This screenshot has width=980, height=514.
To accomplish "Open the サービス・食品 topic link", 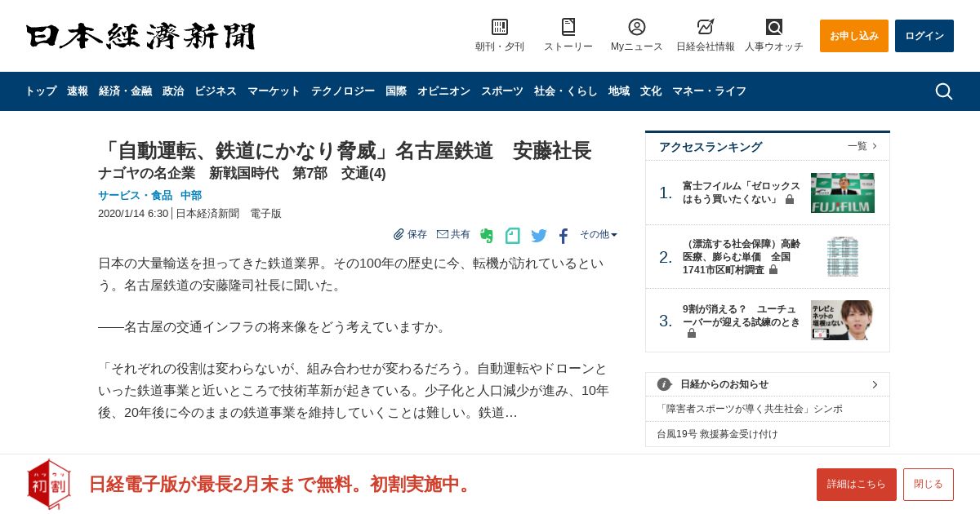I will 136,196.
